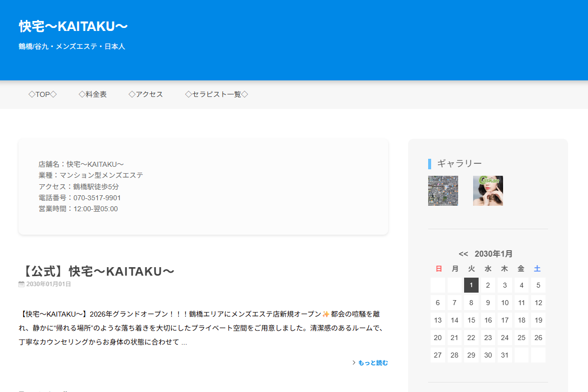Click the chevron before もっと読む

point(354,363)
